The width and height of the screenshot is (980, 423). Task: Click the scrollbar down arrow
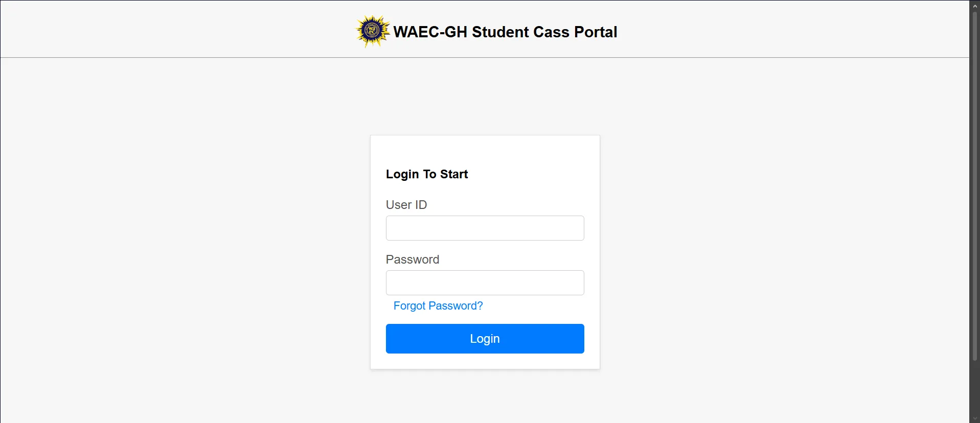tap(974, 419)
